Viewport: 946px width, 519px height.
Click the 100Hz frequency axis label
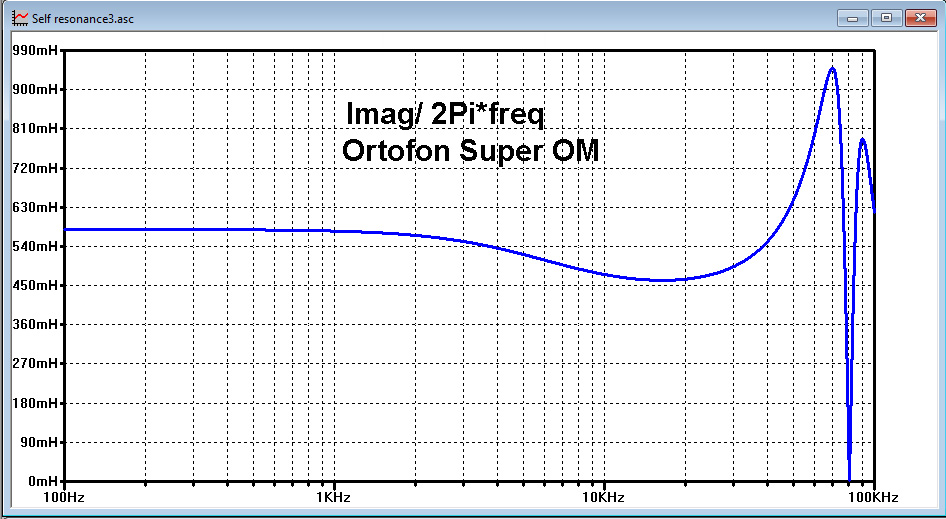pyautogui.click(x=64, y=498)
